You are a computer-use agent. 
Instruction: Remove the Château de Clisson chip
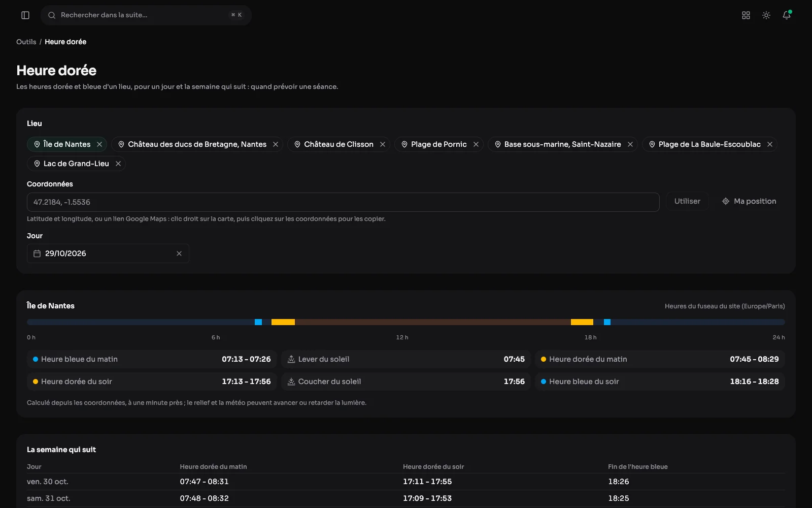pyautogui.click(x=383, y=144)
